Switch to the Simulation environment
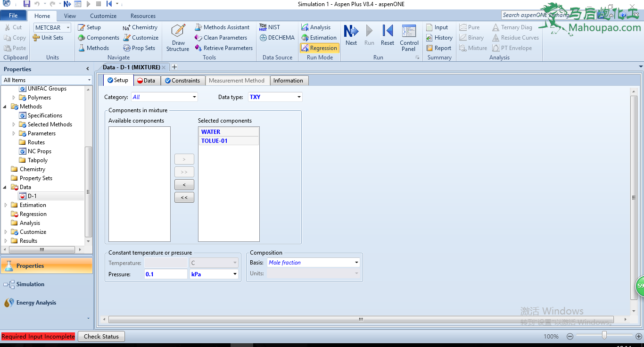 (x=30, y=284)
